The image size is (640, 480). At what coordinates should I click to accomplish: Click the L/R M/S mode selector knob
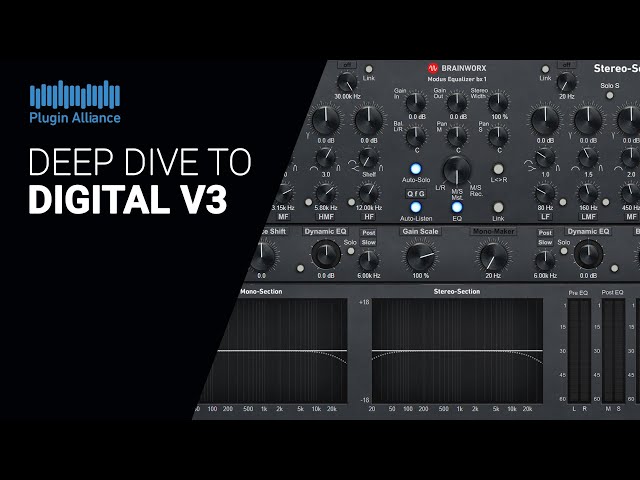[x=457, y=170]
